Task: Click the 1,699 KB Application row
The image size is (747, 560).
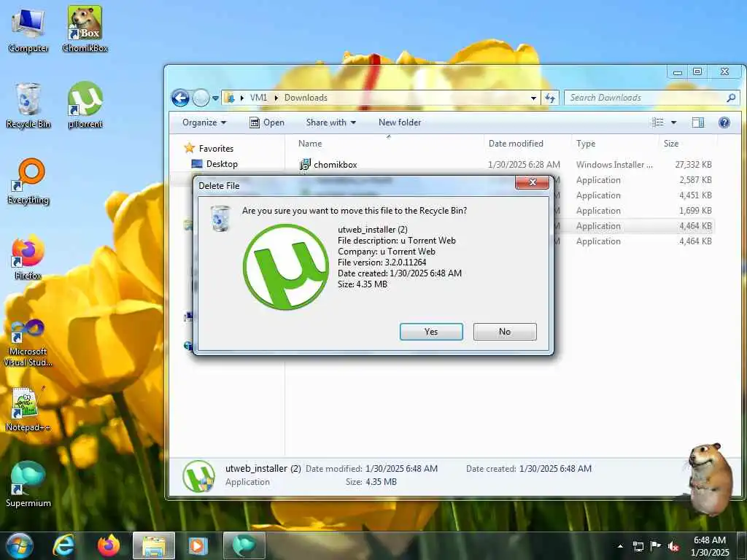Action: (x=638, y=211)
